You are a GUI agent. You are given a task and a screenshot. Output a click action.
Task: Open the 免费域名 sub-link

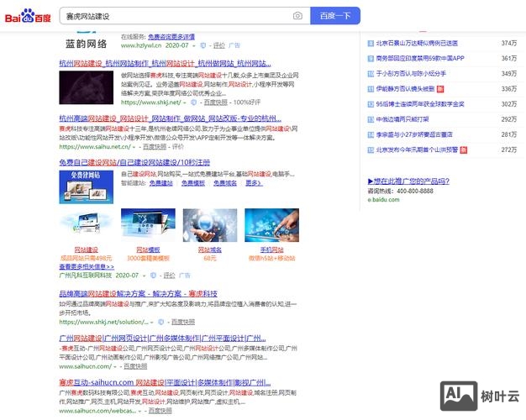pos(225,183)
